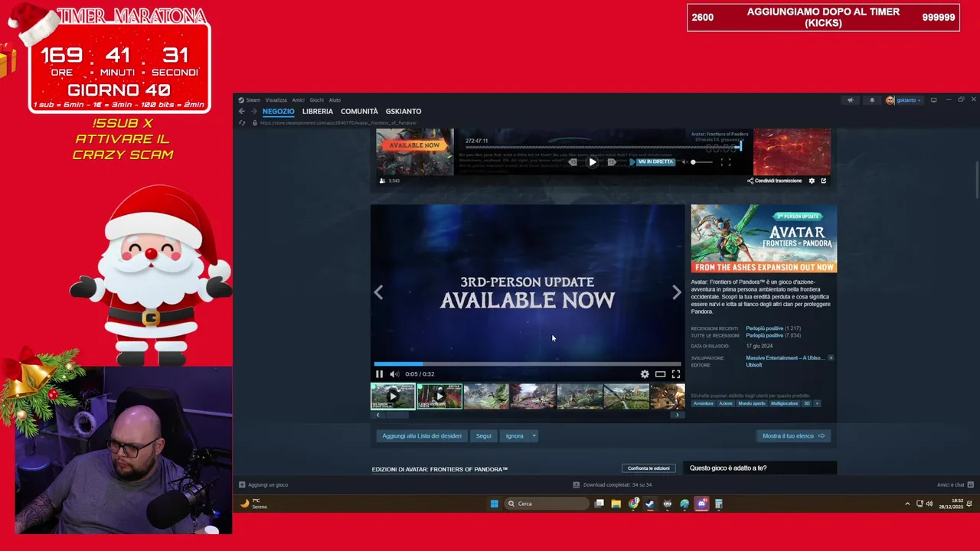Select the second trailer thumbnail

[x=439, y=396]
